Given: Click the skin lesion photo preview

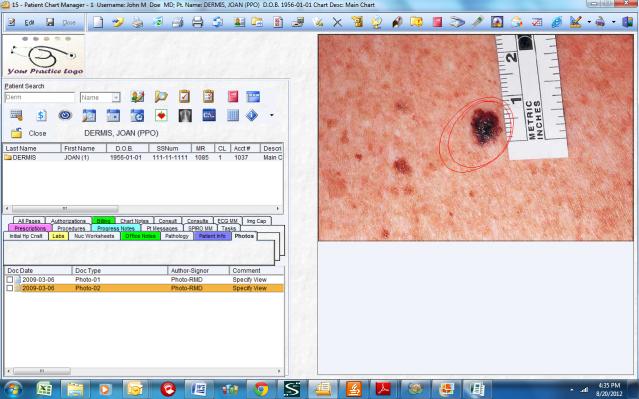Looking at the screenshot, I should coord(476,138).
